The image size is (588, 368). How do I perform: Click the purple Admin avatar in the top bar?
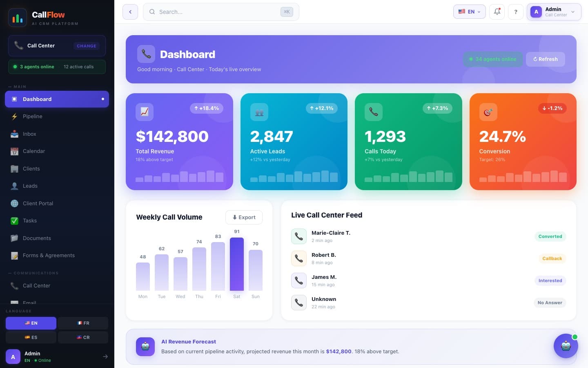(x=536, y=12)
